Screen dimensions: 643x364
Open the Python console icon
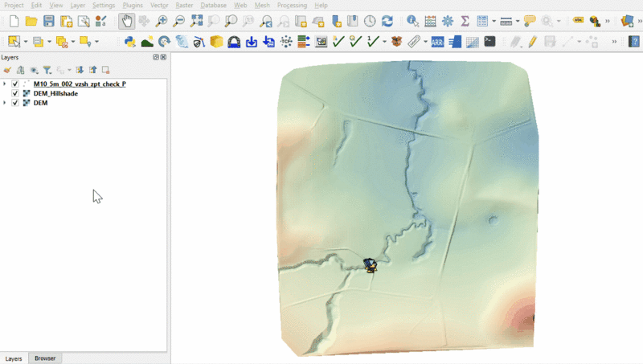coord(129,41)
